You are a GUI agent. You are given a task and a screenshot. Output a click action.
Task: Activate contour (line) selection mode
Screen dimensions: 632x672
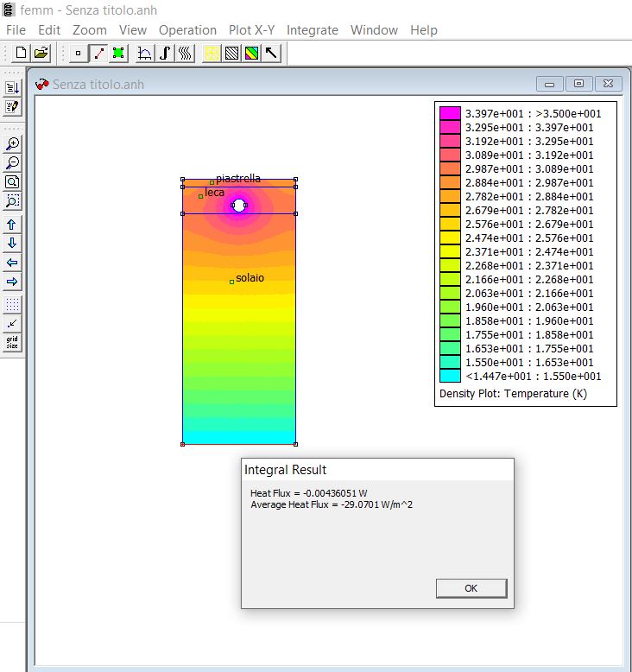(98, 53)
